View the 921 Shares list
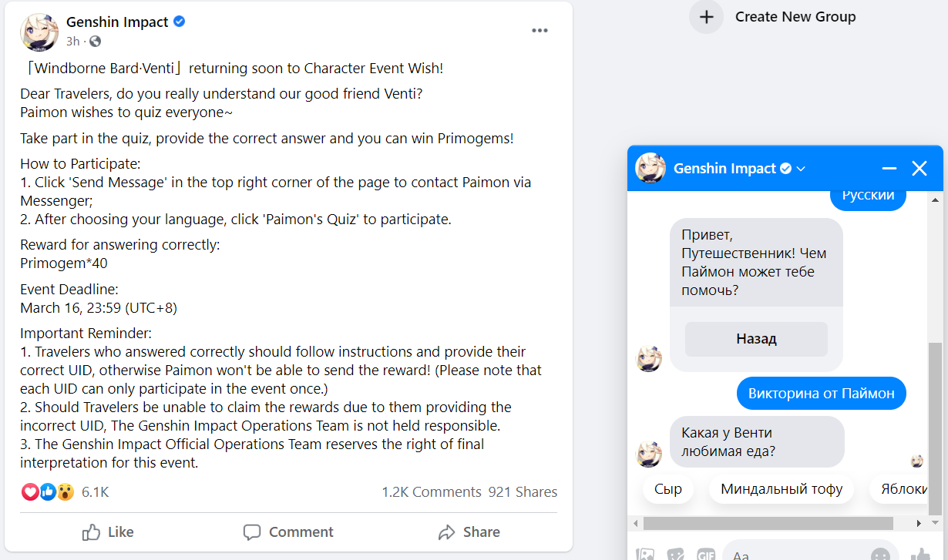The width and height of the screenshot is (948, 560). (x=523, y=492)
